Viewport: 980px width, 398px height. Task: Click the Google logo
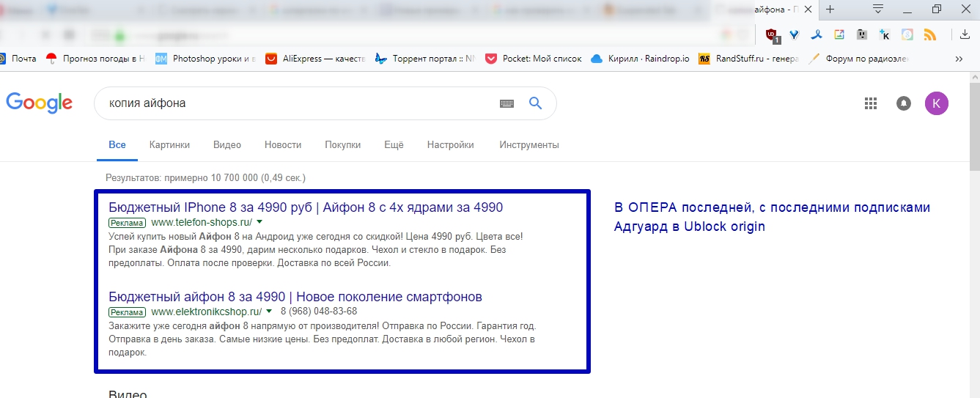(x=40, y=103)
